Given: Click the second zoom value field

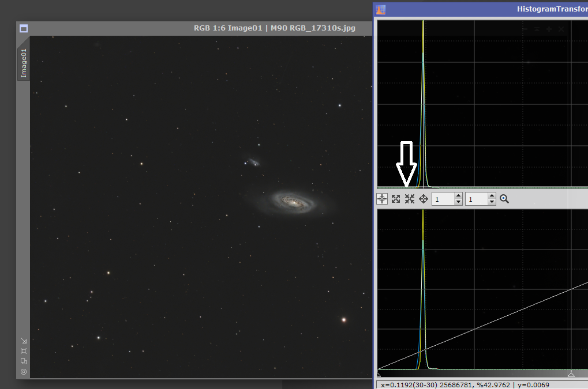Looking at the screenshot, I should point(477,199).
